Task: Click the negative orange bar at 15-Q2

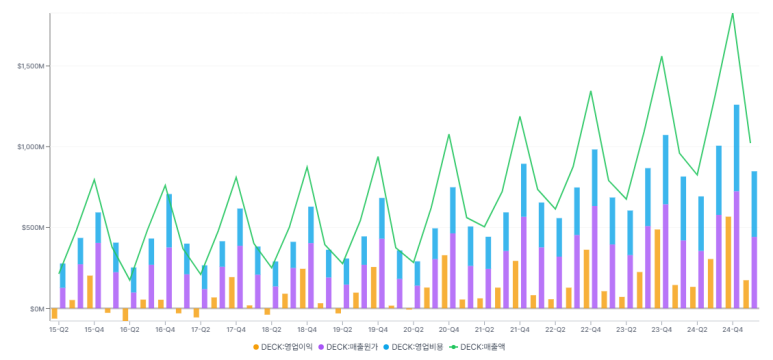Action: pyautogui.click(x=54, y=313)
